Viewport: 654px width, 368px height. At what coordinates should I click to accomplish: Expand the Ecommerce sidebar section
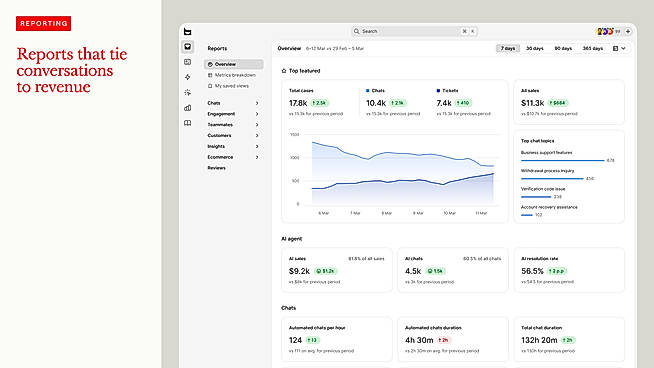click(x=233, y=157)
